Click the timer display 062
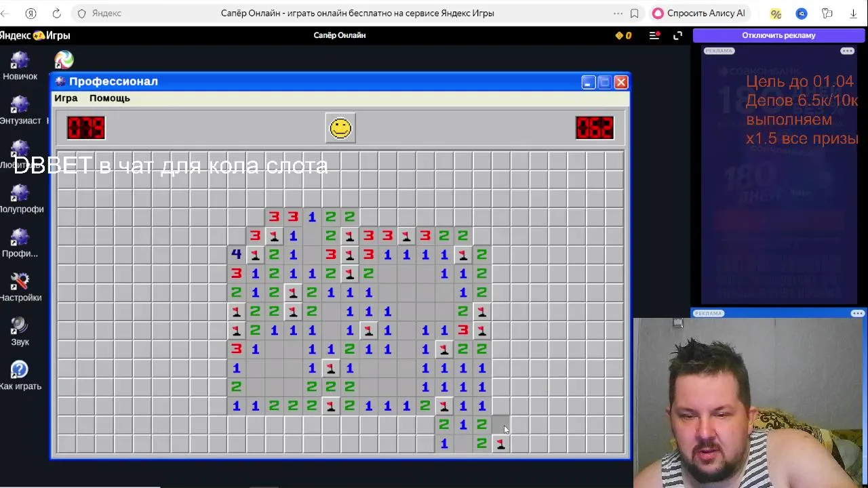868x488 pixels. pos(595,127)
